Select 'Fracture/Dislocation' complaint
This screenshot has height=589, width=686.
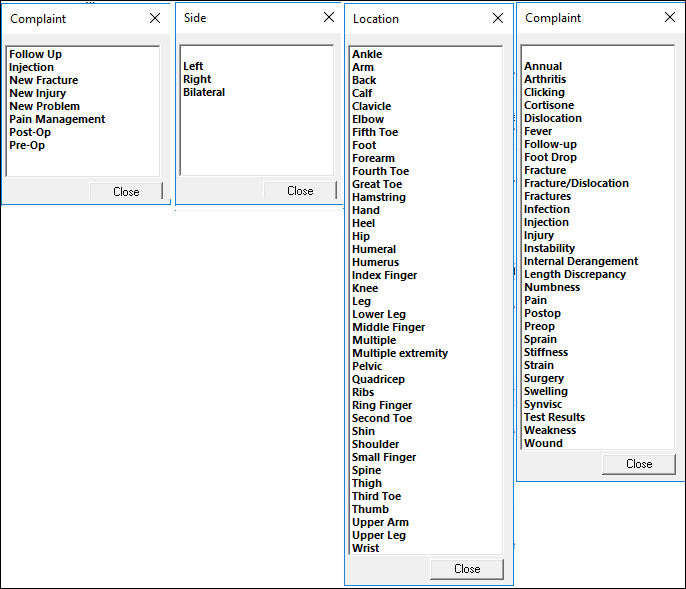coord(576,183)
